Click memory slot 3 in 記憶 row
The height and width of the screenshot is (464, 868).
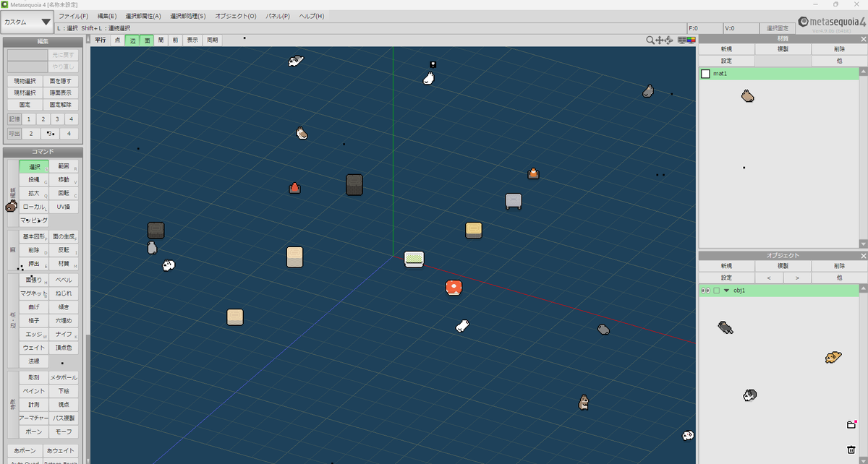click(x=57, y=119)
